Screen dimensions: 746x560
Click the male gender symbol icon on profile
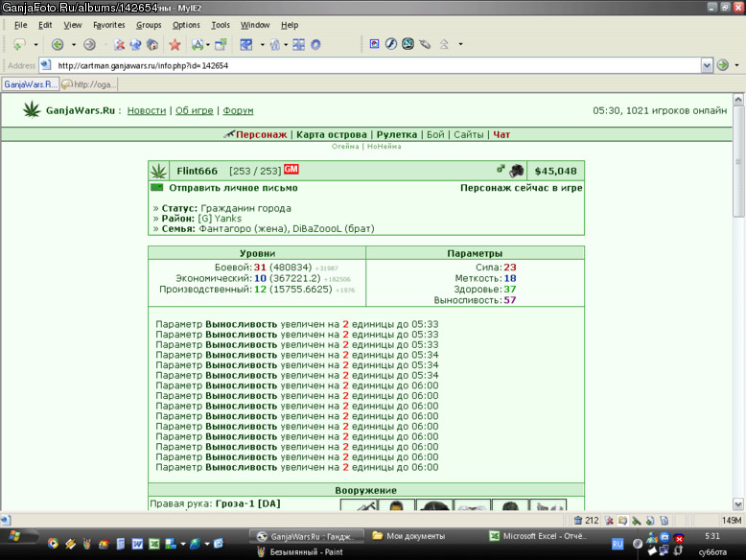[x=501, y=169]
